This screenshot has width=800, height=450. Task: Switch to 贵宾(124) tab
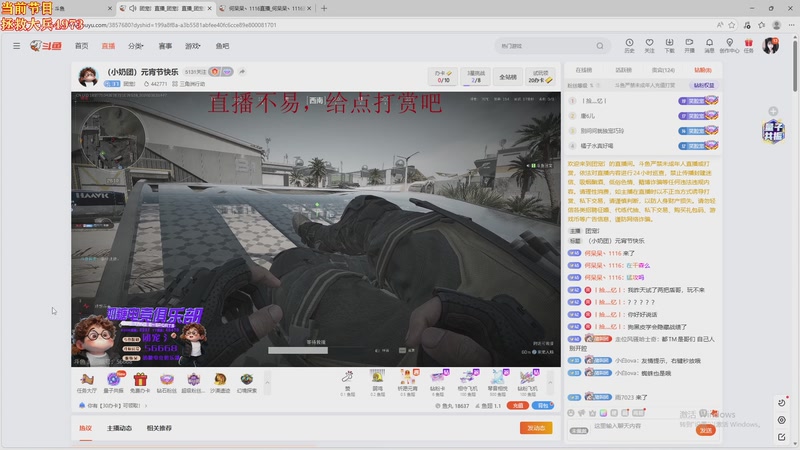tap(663, 70)
